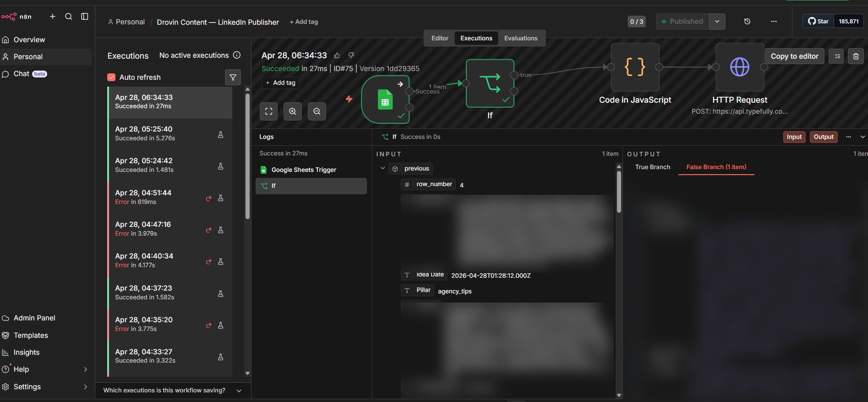Image resolution: width=868 pixels, height=402 pixels.
Task: Select Google Sheets Trigger log entry
Action: point(311,170)
